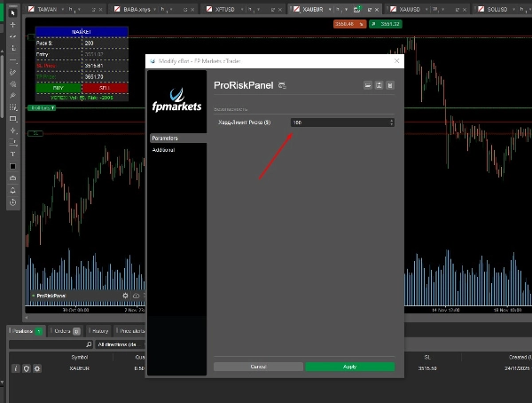Click the risk limit value stepper arrows

(391, 122)
